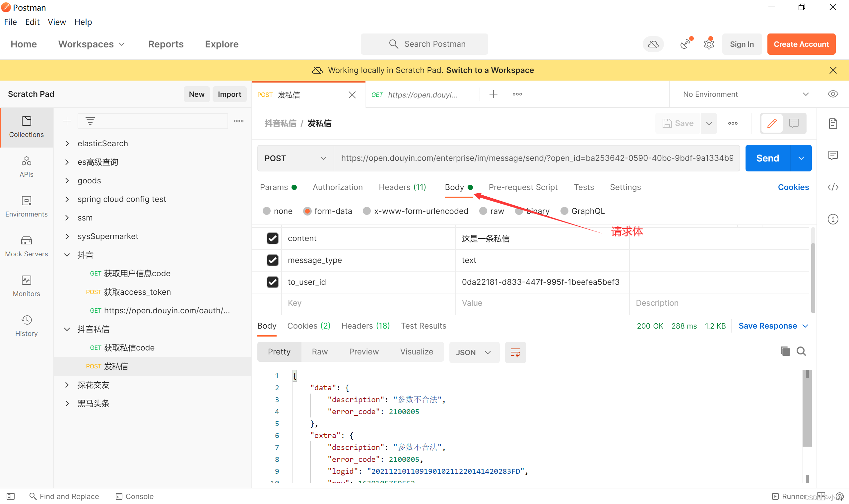This screenshot has height=504, width=849.
Task: Click the Cookies link
Action: click(x=793, y=187)
